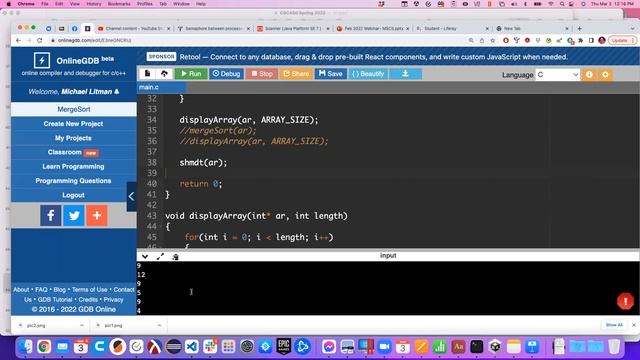Collapse the sidebar with the left chevron
The height and width of the screenshot is (360, 640).
coord(131,196)
